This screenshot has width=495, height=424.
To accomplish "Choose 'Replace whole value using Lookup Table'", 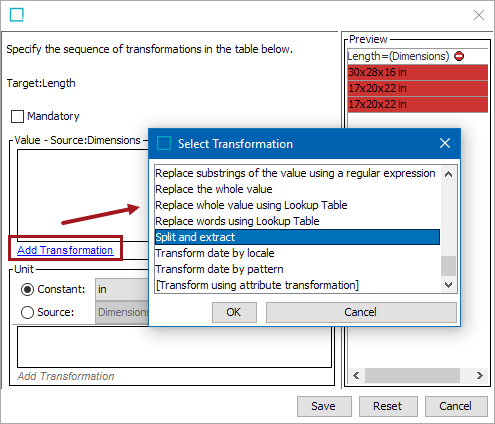I will [251, 205].
